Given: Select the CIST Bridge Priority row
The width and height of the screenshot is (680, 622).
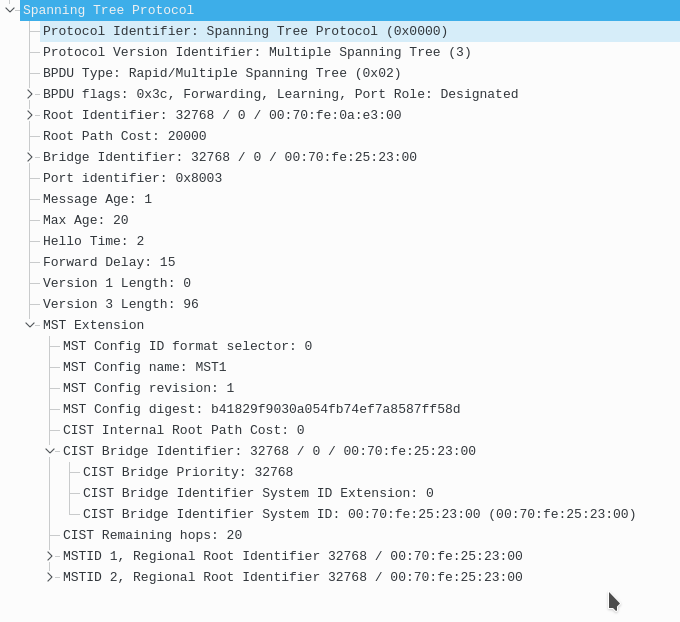Looking at the screenshot, I should coord(188,472).
